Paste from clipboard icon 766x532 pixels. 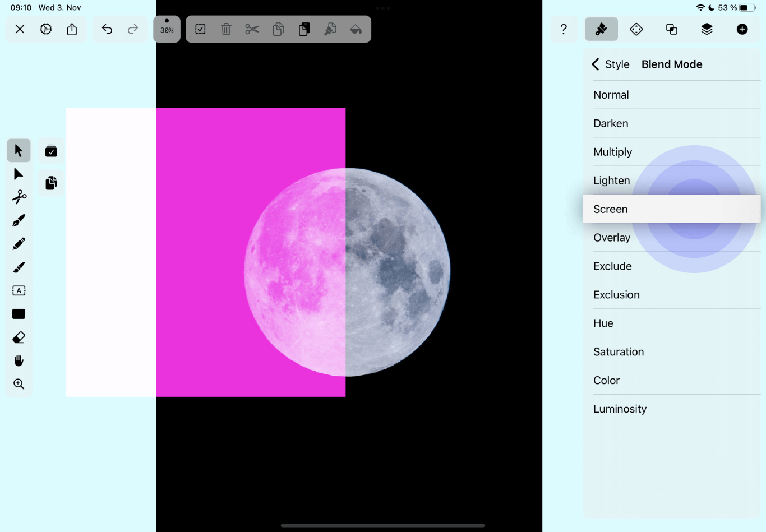[304, 29]
